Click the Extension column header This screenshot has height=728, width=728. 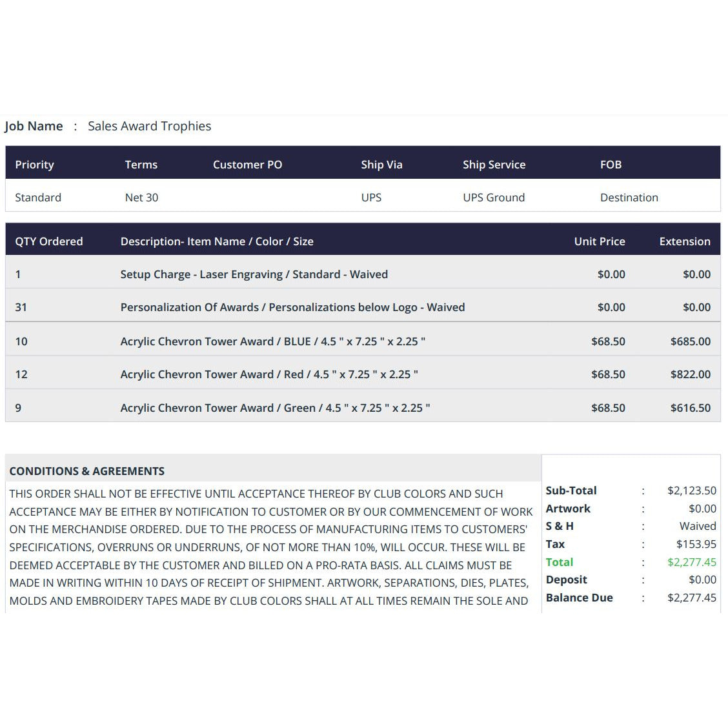coord(685,241)
